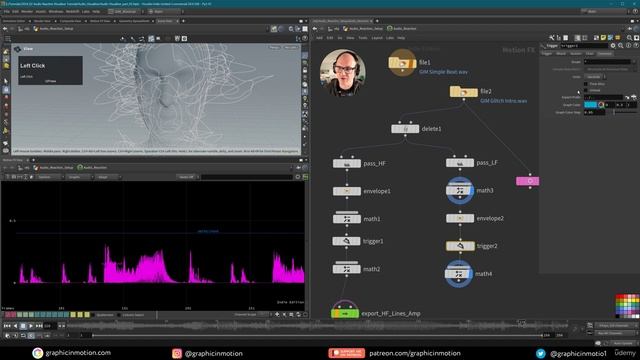Screen dimensions: 640x360
Task: Click the current frame number field
Action: (x=50, y=326)
